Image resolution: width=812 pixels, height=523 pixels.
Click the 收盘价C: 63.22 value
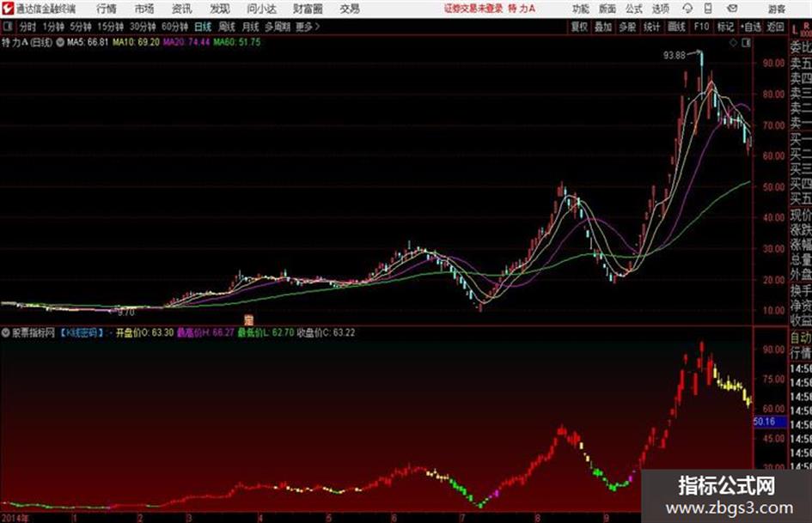(327, 333)
